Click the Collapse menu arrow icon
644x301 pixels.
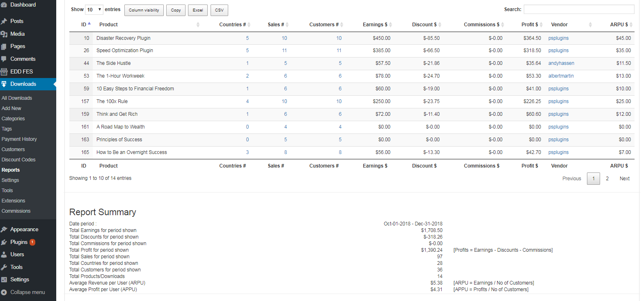pyautogui.click(x=4, y=292)
